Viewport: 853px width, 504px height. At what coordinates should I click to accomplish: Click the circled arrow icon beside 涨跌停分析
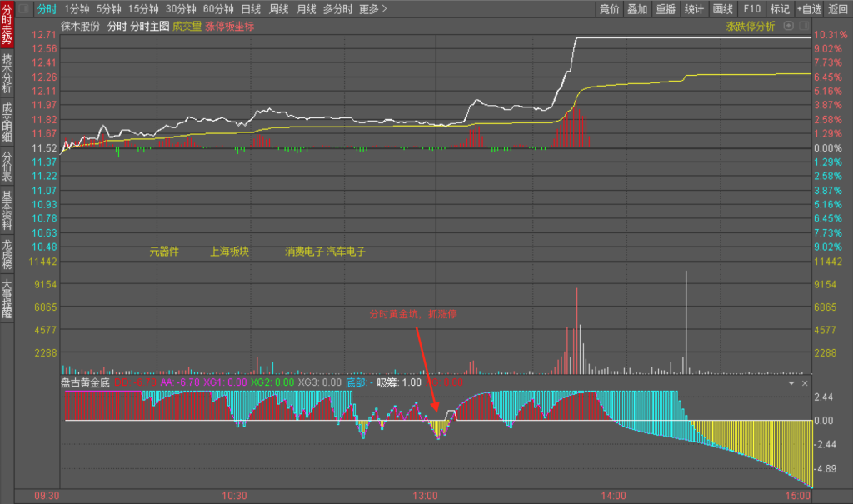803,26
